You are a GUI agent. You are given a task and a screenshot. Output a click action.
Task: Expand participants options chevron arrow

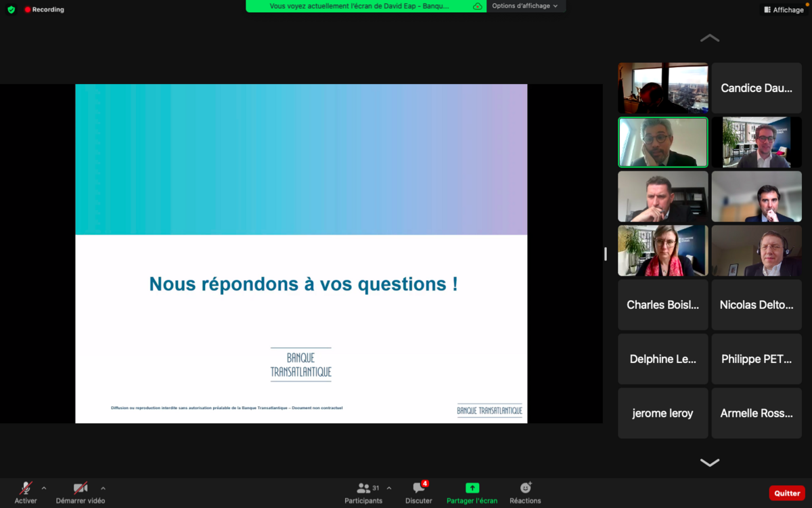coord(388,488)
